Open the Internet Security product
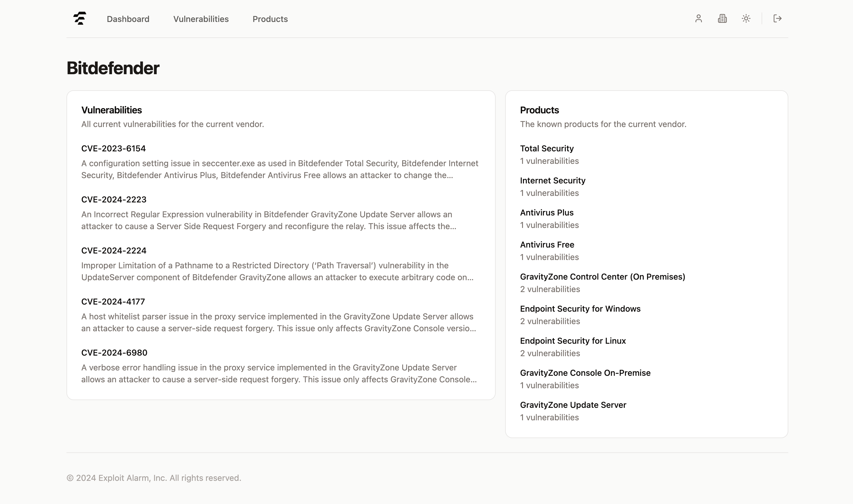This screenshot has height=504, width=853. coord(552,181)
